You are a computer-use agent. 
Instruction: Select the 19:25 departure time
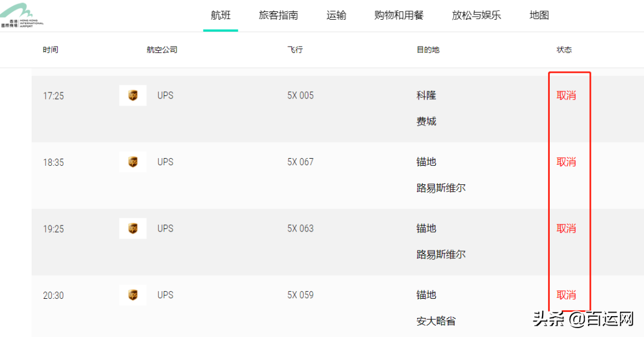tap(54, 229)
